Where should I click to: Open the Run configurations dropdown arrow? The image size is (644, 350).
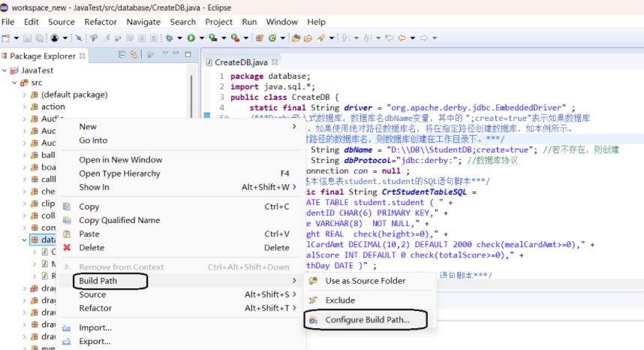202,38
